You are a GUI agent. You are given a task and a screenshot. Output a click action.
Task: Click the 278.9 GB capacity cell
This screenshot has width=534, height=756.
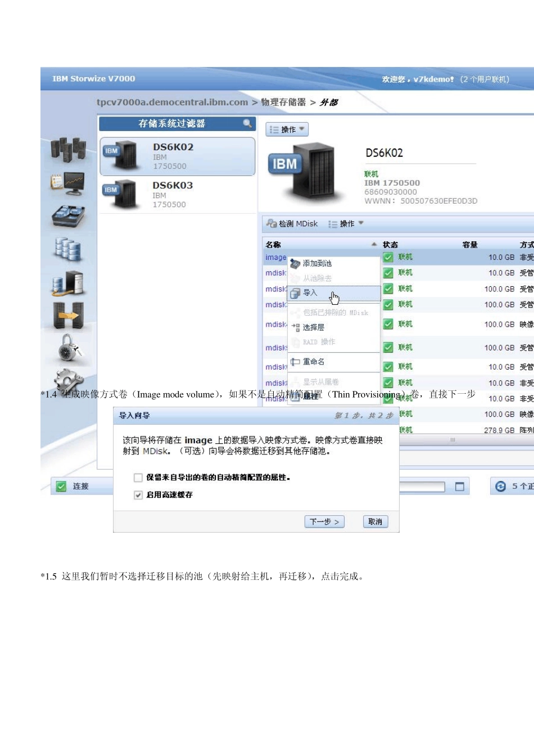(499, 430)
